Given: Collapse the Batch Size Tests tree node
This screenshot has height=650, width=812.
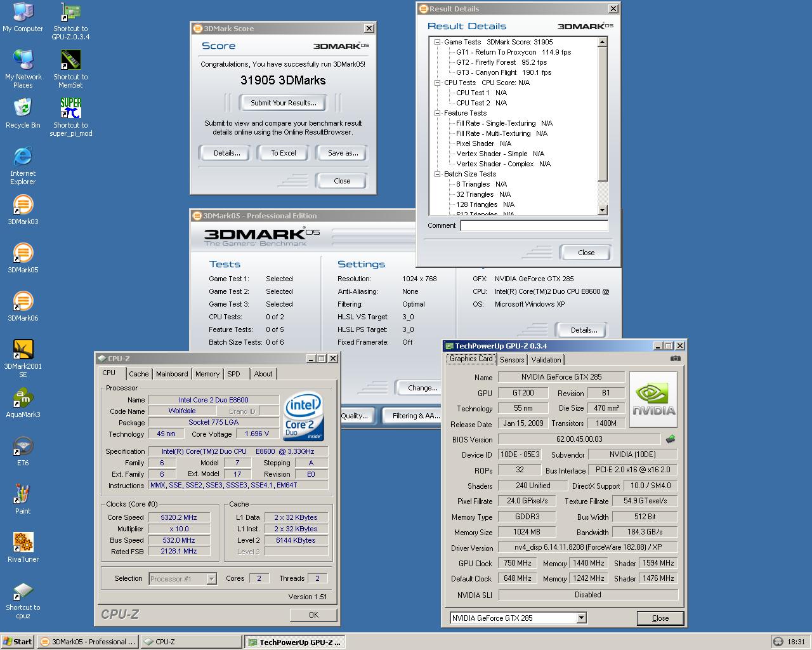Looking at the screenshot, I should click(437, 174).
